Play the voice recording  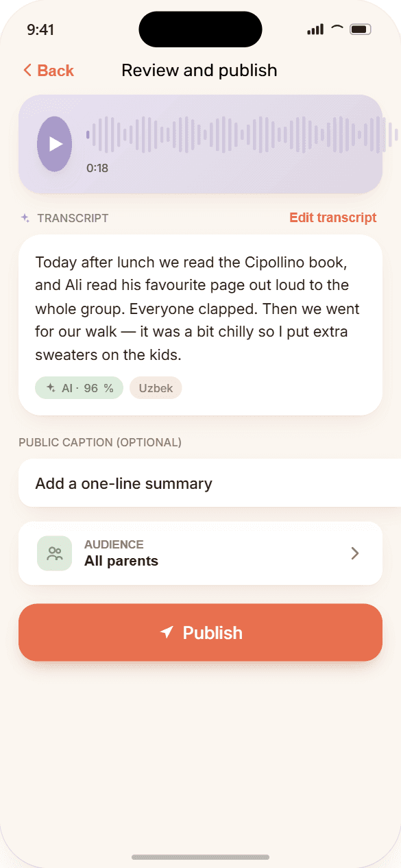click(55, 144)
